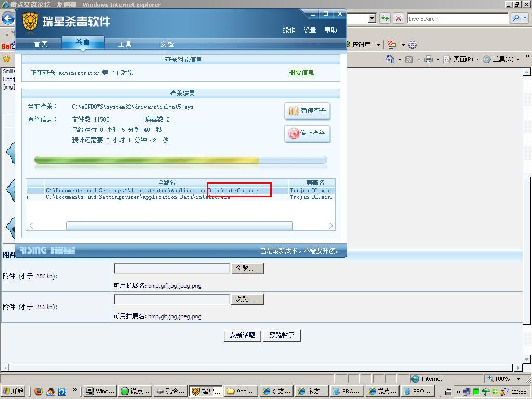This screenshot has width=532, height=399.
Task: Click the Live Search magnifier icon
Action: pyautogui.click(x=516, y=18)
